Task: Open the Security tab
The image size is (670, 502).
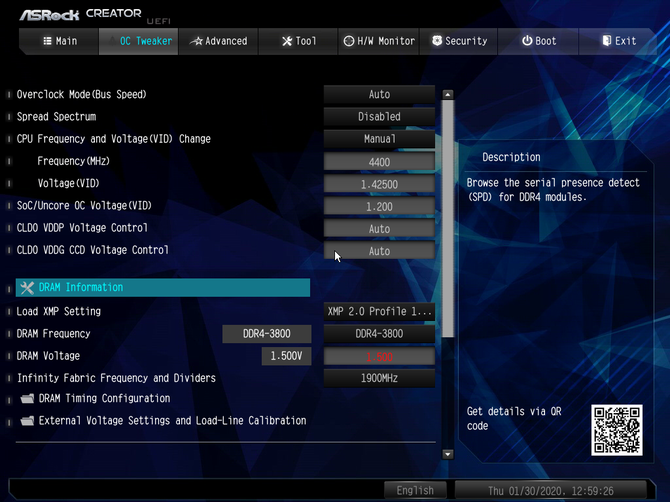Action: pyautogui.click(x=458, y=41)
